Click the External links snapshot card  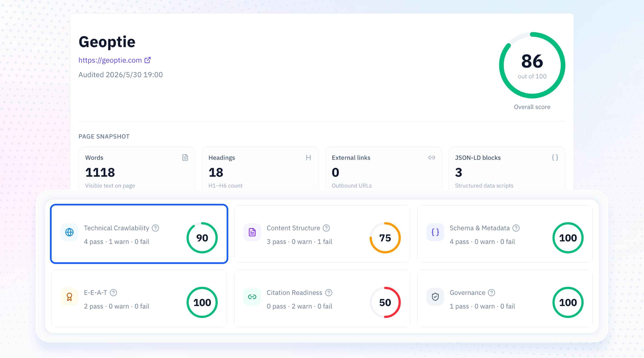point(383,169)
